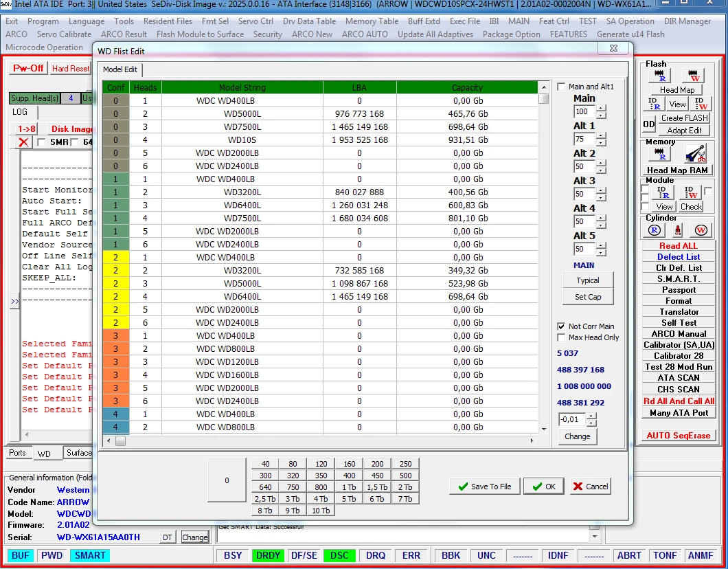Select the 10 Tb capacity preset button

(321, 511)
